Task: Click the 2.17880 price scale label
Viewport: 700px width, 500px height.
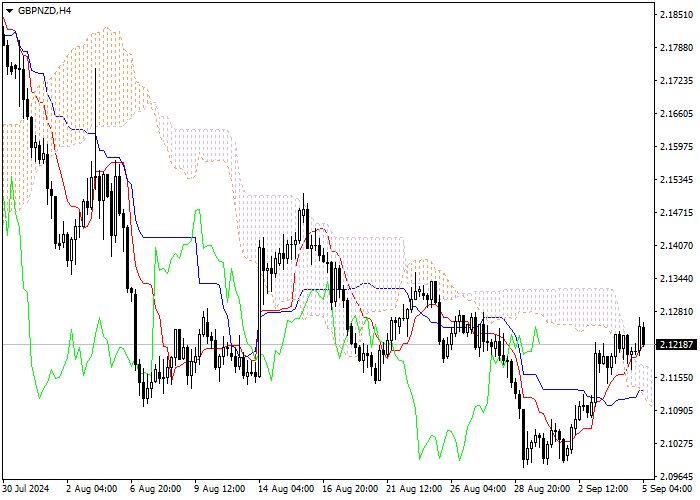Action: pos(676,48)
